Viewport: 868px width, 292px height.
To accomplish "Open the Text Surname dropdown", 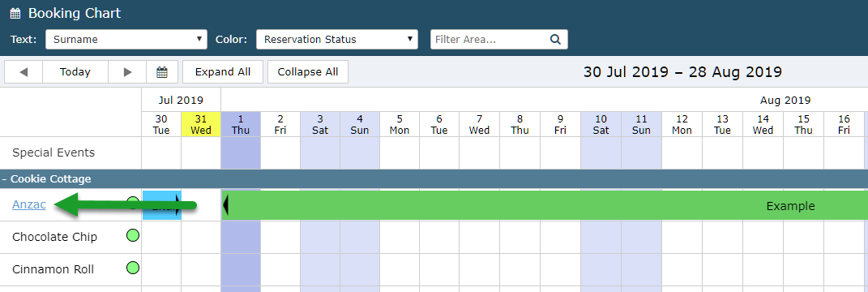I will 126,40.
